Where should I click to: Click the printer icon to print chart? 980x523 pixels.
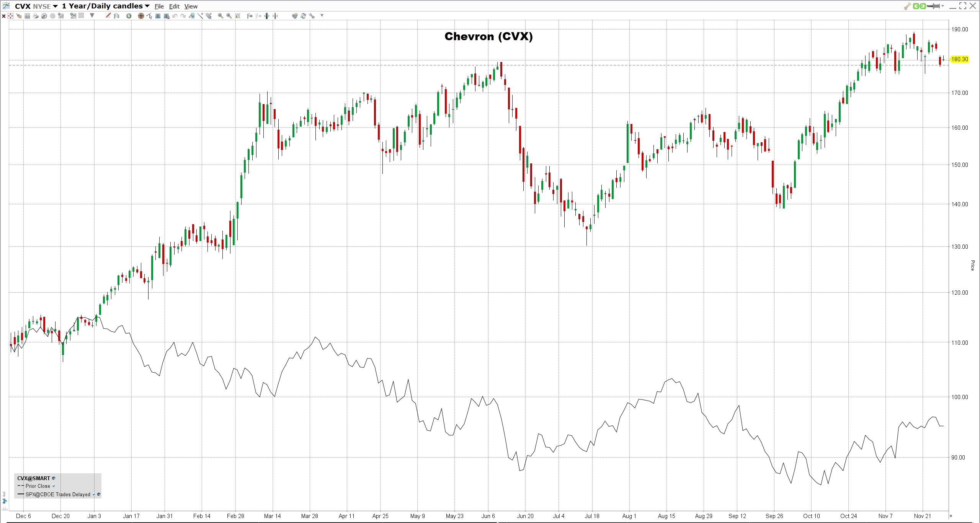[36, 16]
